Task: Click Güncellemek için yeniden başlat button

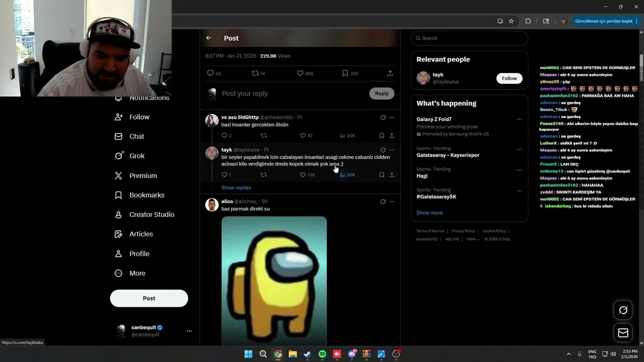Action: [x=606, y=21]
